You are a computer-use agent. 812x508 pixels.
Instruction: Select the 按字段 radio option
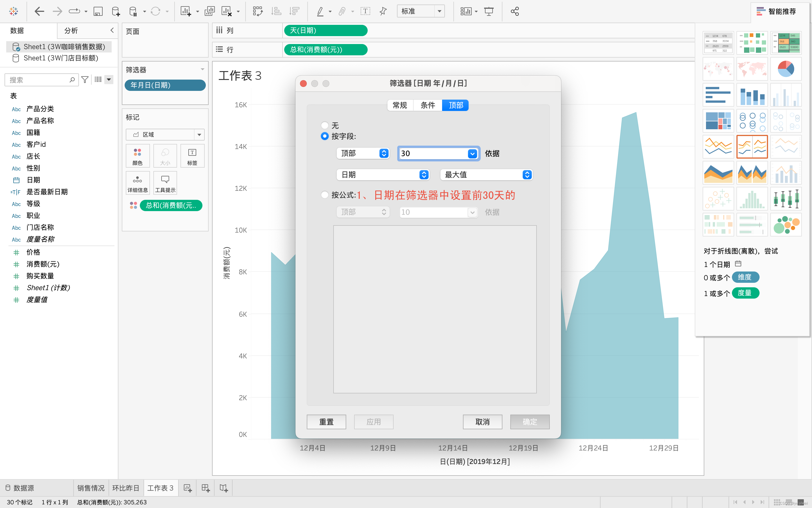(x=325, y=136)
